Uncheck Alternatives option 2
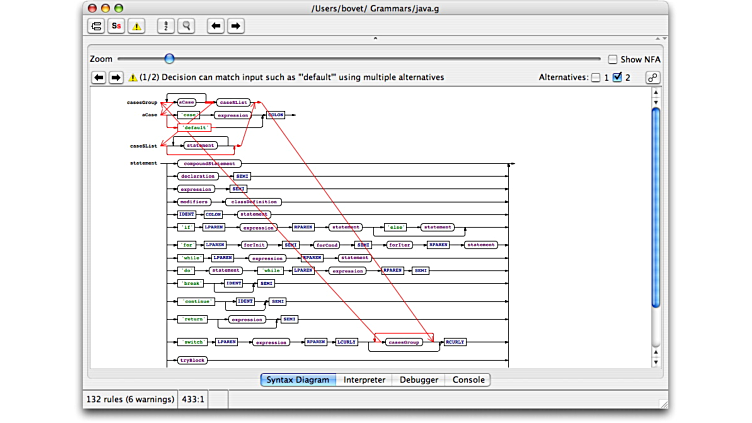Image resolution: width=752 pixels, height=423 pixels. tap(618, 77)
